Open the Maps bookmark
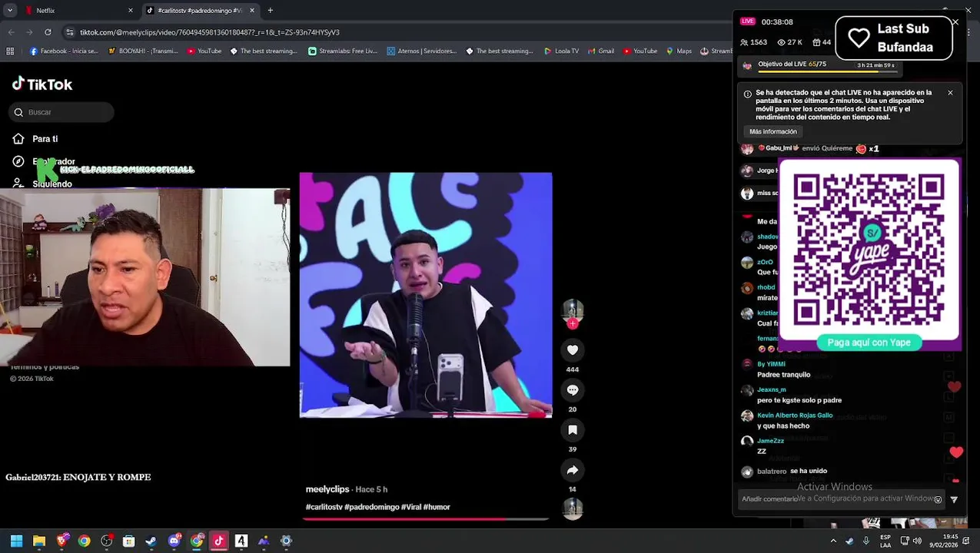 coord(679,51)
